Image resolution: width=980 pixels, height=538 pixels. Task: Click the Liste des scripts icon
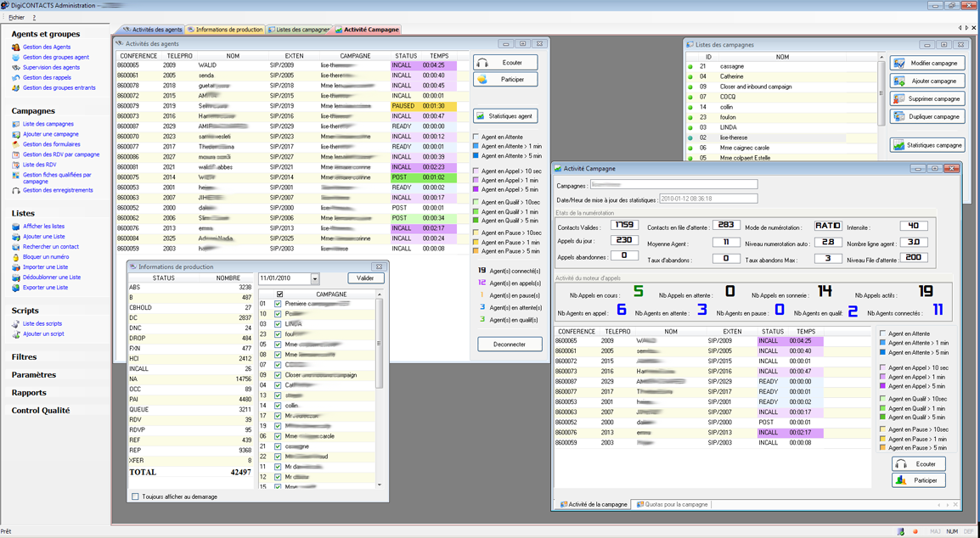[x=15, y=324]
